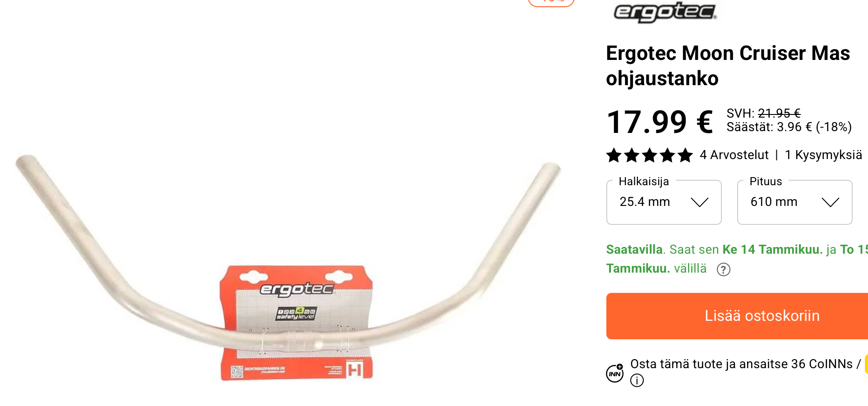Click the CoINNs info circle icon
The height and width of the screenshot is (406, 868).
pos(637,381)
